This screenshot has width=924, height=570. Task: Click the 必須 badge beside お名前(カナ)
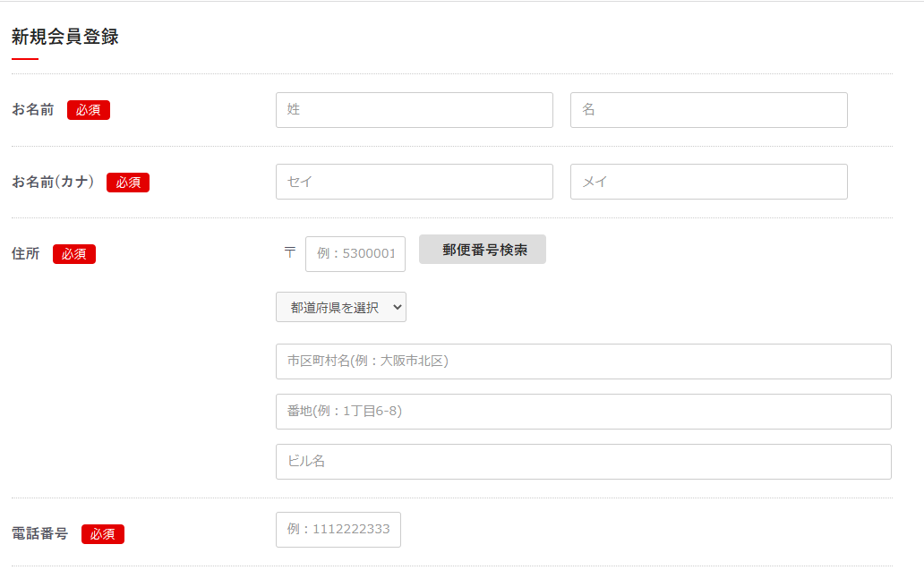click(128, 183)
